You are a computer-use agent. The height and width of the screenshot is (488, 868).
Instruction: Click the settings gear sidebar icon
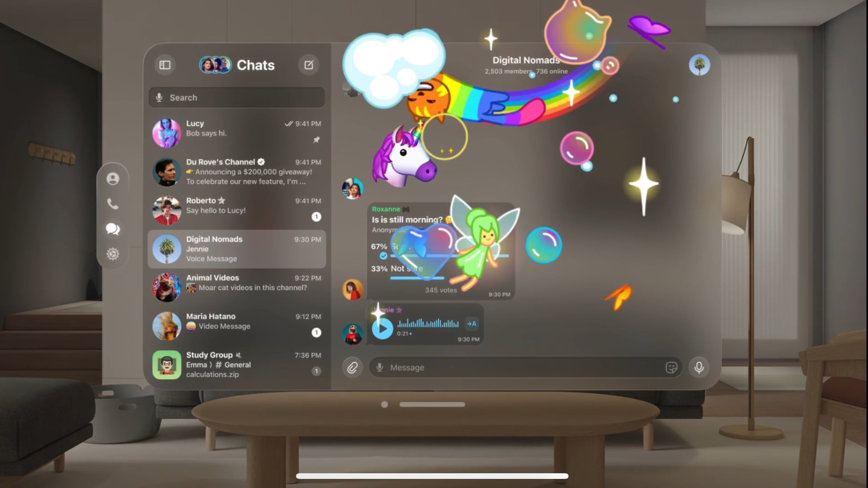[112, 253]
